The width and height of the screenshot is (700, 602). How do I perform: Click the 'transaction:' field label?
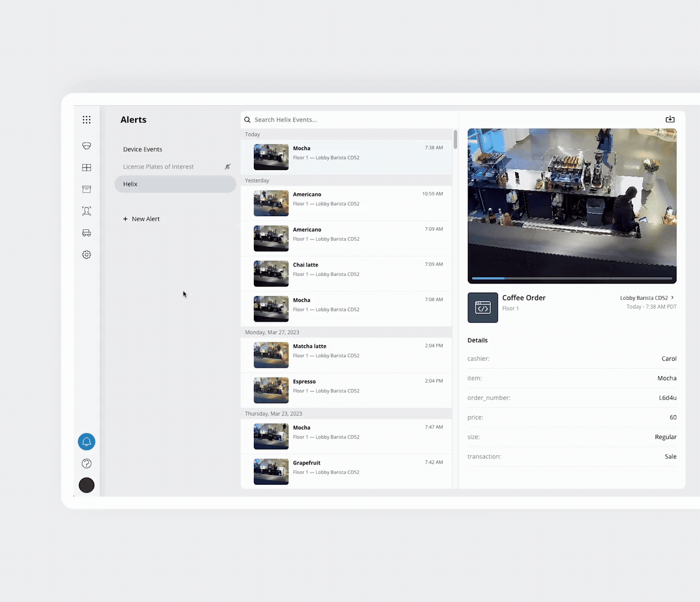(x=485, y=456)
